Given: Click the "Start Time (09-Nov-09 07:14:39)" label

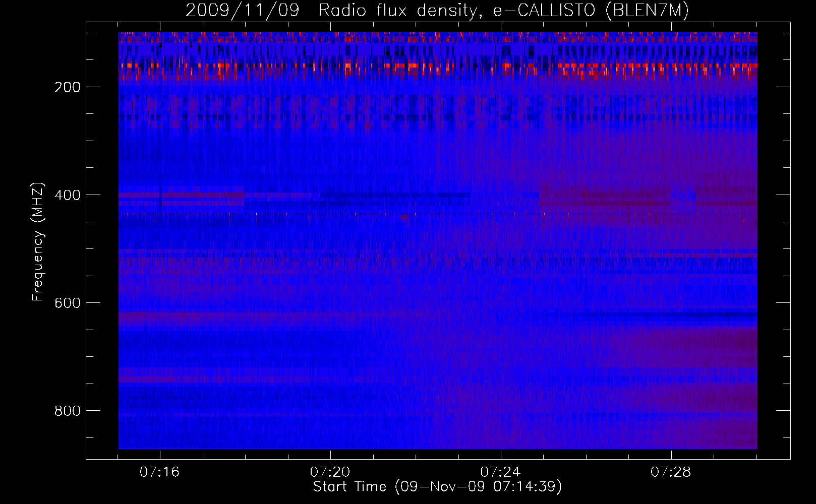Looking at the screenshot, I should point(437,487).
